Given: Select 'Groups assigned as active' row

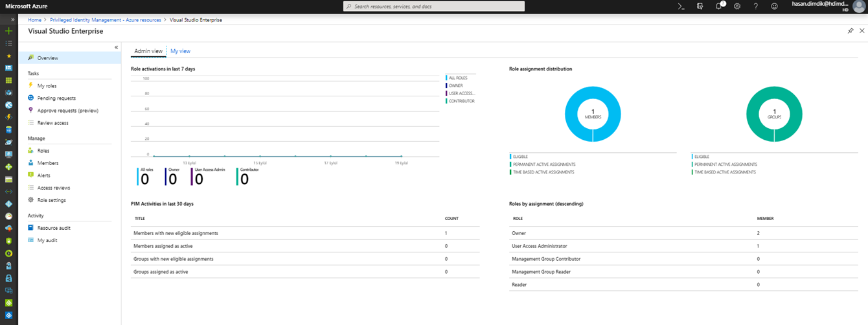Looking at the screenshot, I should coord(306,272).
